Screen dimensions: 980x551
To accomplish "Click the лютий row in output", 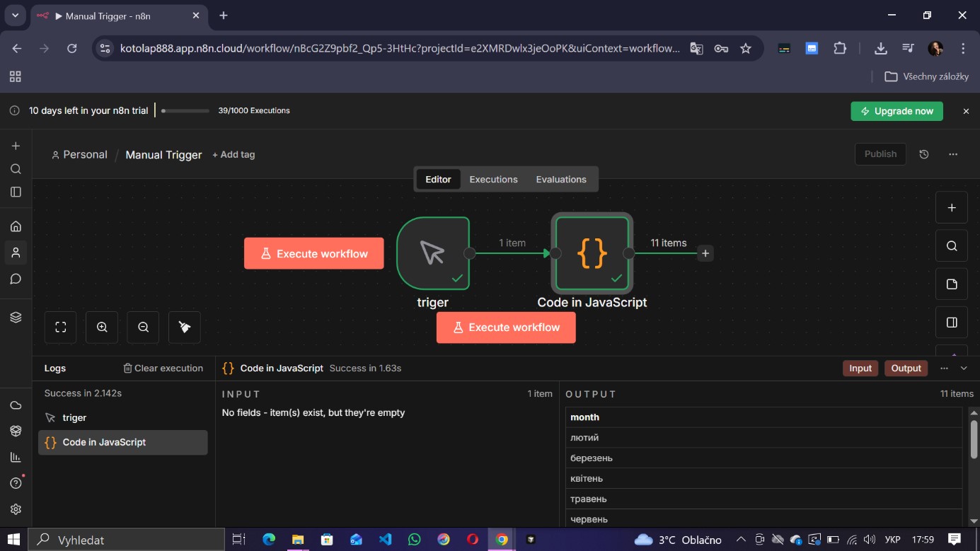I will pyautogui.click(x=764, y=438).
